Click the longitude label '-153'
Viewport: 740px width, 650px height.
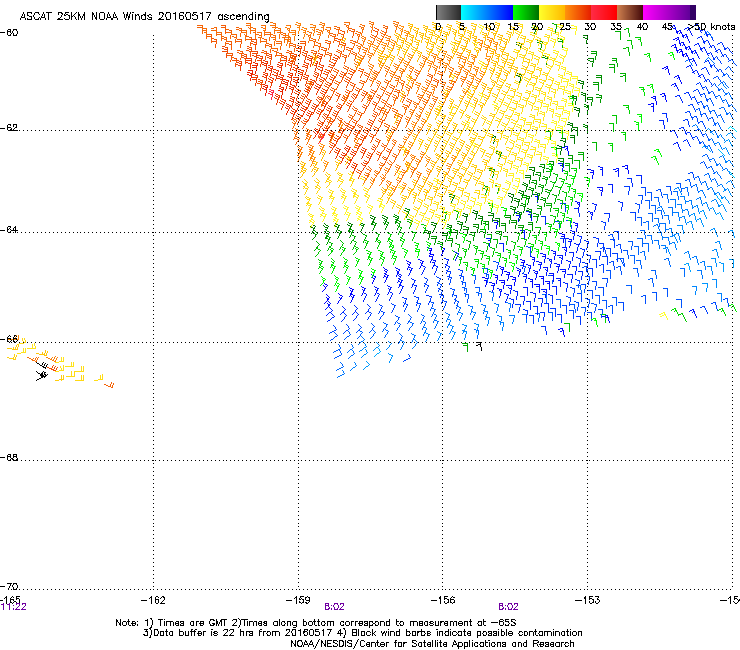(x=588, y=600)
